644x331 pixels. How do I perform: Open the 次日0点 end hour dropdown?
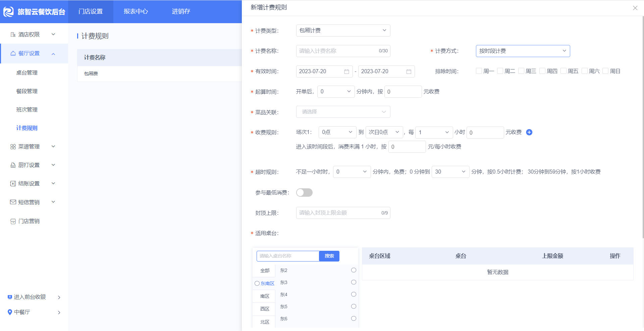click(x=384, y=132)
